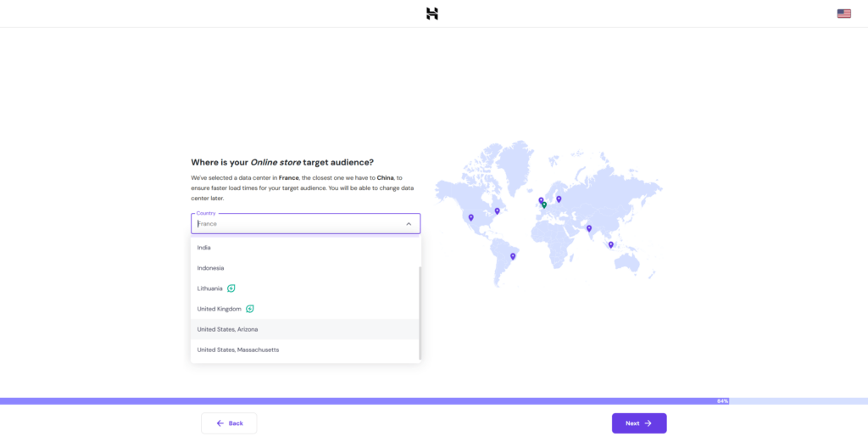Click the green badge beside Lithuania
Viewport: 868px width, 442px height.
[231, 288]
